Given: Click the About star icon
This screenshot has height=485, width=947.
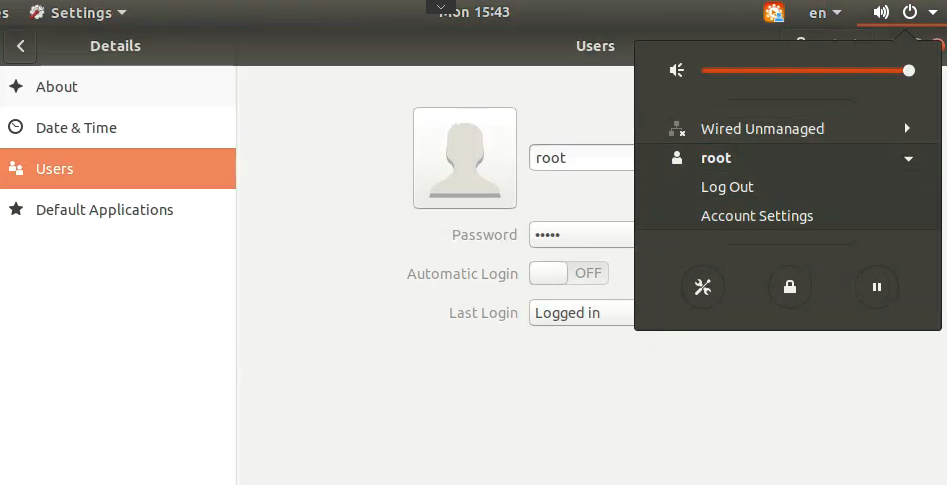Looking at the screenshot, I should pos(16,86).
